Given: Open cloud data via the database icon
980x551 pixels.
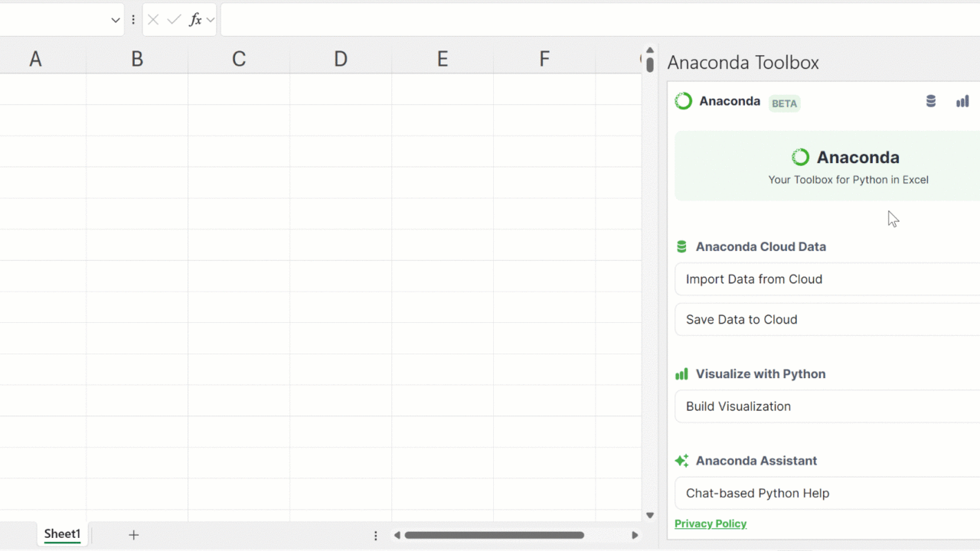Looking at the screenshot, I should tap(931, 101).
